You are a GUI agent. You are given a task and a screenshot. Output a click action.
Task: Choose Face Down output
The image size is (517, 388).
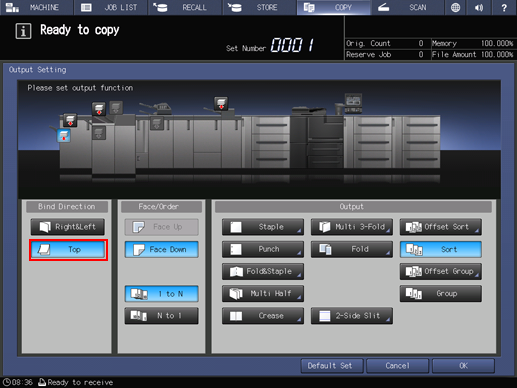coord(162,249)
